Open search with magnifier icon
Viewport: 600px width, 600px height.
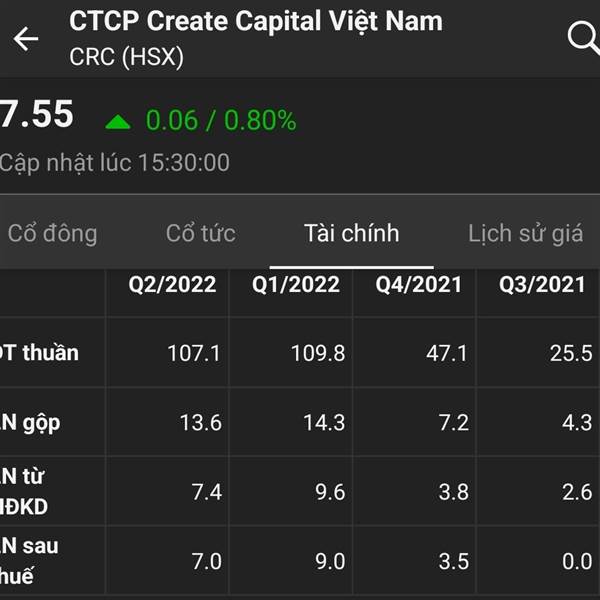click(x=582, y=38)
